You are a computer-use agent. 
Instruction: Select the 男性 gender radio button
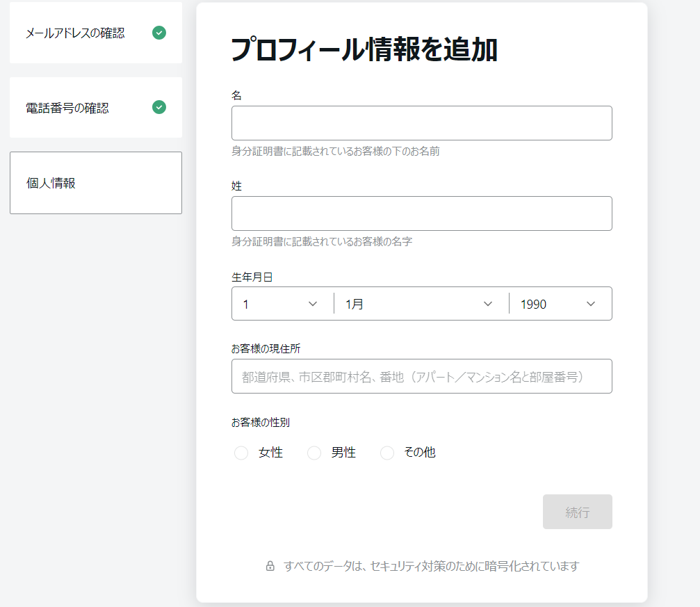[x=314, y=453]
